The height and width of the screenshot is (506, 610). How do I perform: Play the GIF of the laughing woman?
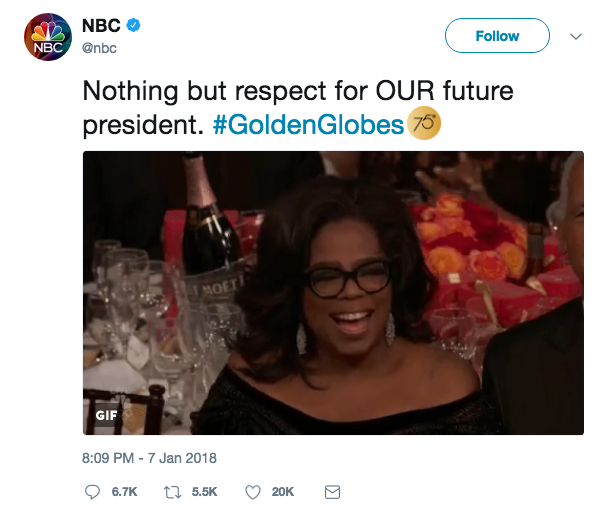tap(333, 292)
